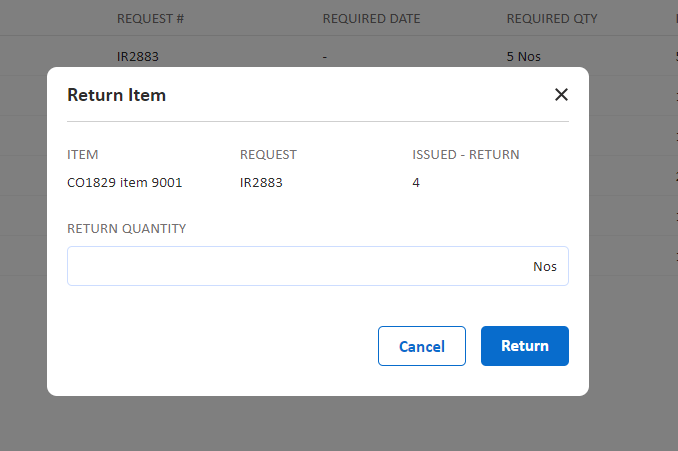
Task: Click the ISSUED - RETURN label
Action: [465, 155]
